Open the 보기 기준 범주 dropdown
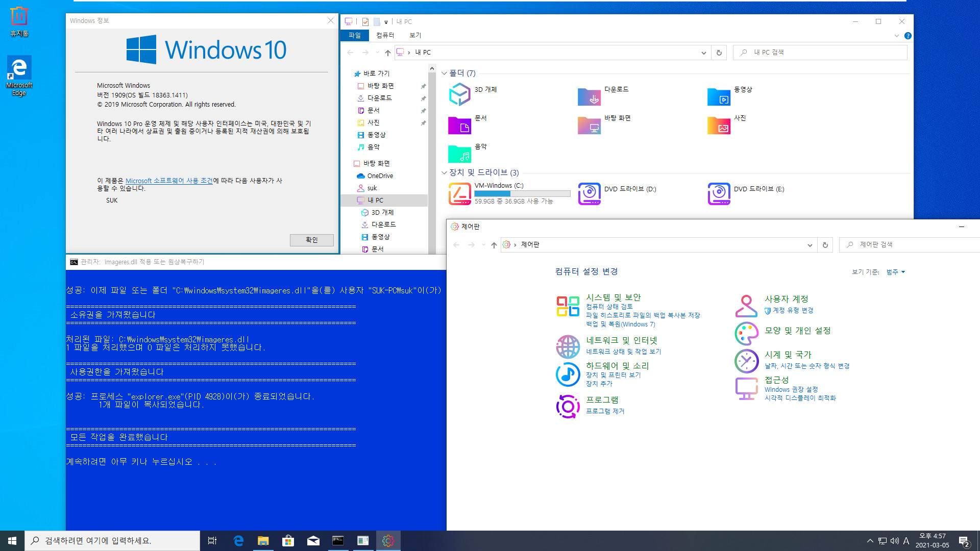Image resolution: width=980 pixels, height=551 pixels. pos(895,272)
